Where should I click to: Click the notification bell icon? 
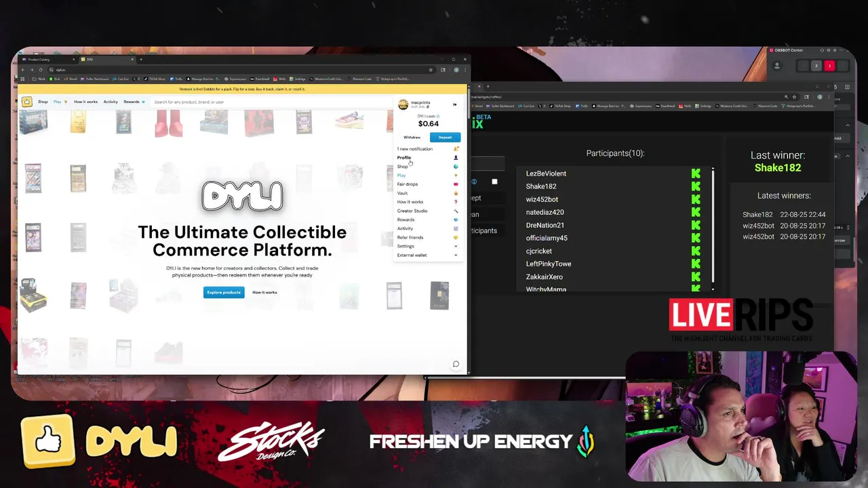(x=456, y=148)
